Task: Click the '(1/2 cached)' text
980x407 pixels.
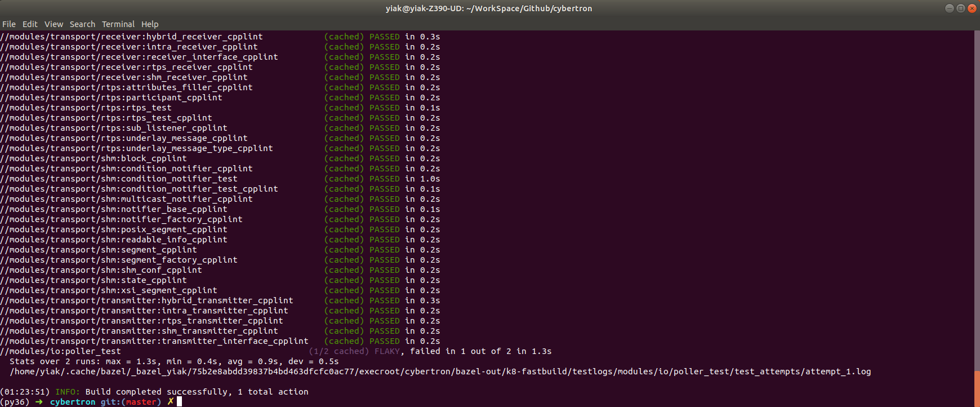Action: pyautogui.click(x=339, y=351)
